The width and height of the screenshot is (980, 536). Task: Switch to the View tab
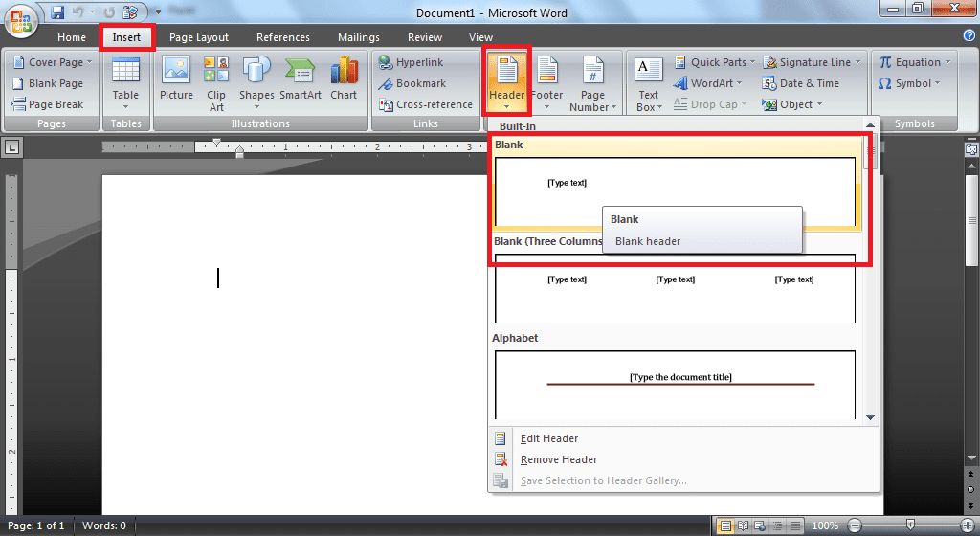pyautogui.click(x=480, y=37)
